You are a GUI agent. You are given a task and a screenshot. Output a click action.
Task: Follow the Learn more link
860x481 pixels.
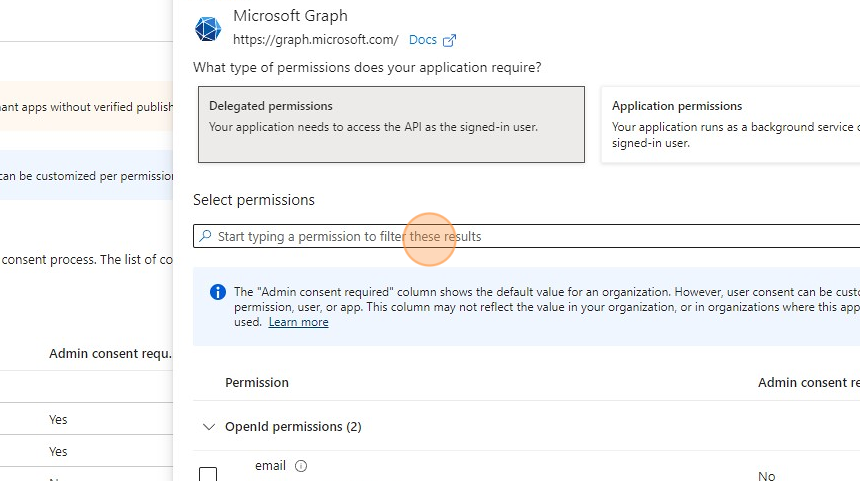(298, 322)
